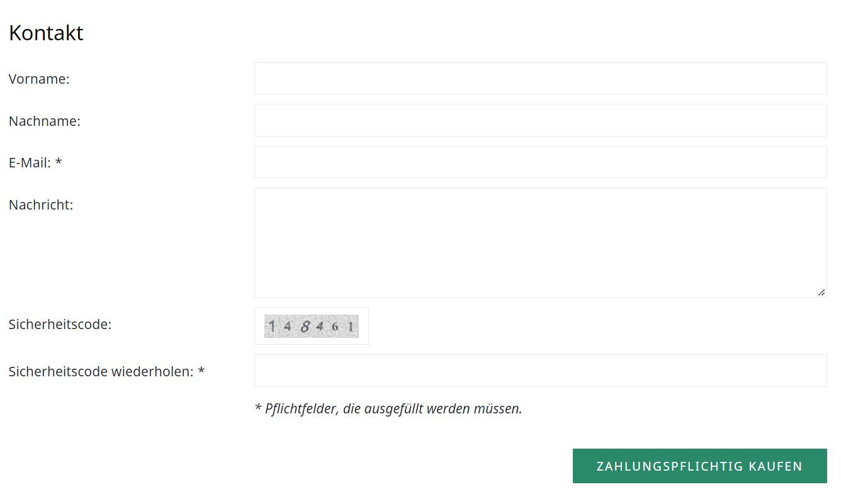841x504 pixels.
Task: Click the digit 8 in the captcha
Action: coord(305,326)
